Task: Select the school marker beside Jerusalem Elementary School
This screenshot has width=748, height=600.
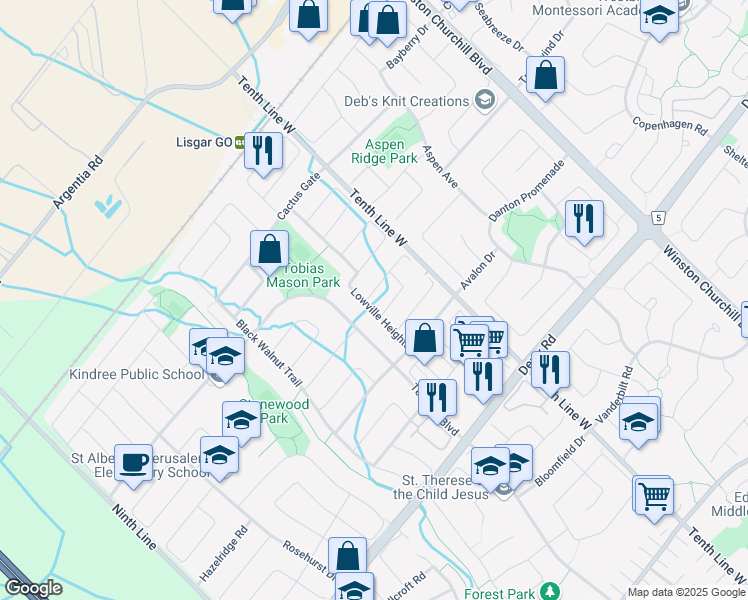Action: tap(219, 455)
